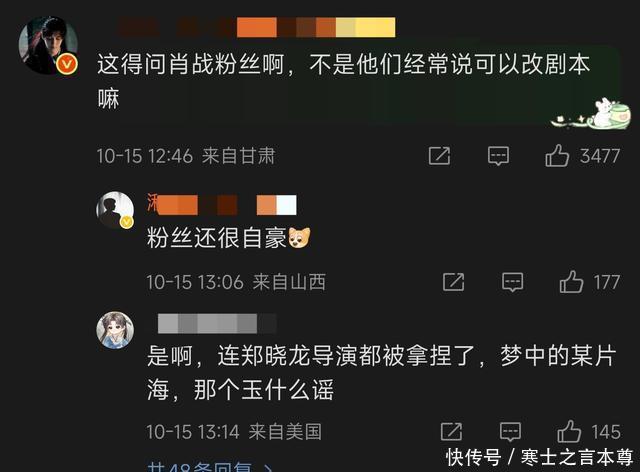Like the comment with 3477 likes
The height and width of the screenshot is (472, 640).
[x=557, y=156]
